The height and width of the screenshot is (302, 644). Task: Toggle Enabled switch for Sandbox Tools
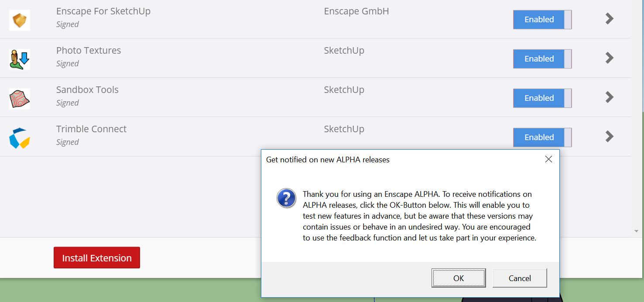pos(542,98)
